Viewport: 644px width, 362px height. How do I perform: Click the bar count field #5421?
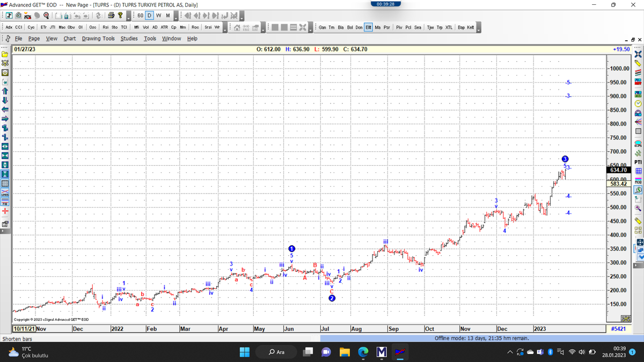pos(619,328)
